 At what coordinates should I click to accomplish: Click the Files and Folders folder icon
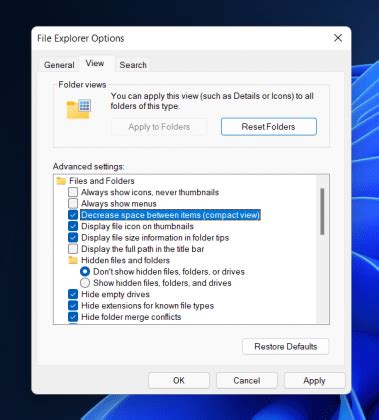61,181
